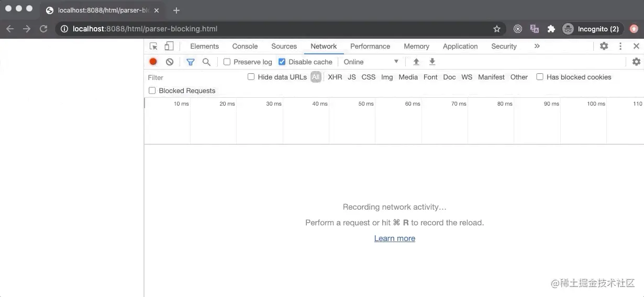Image resolution: width=644 pixels, height=297 pixels.
Task: Filter requests by CSS
Action: pos(369,77)
